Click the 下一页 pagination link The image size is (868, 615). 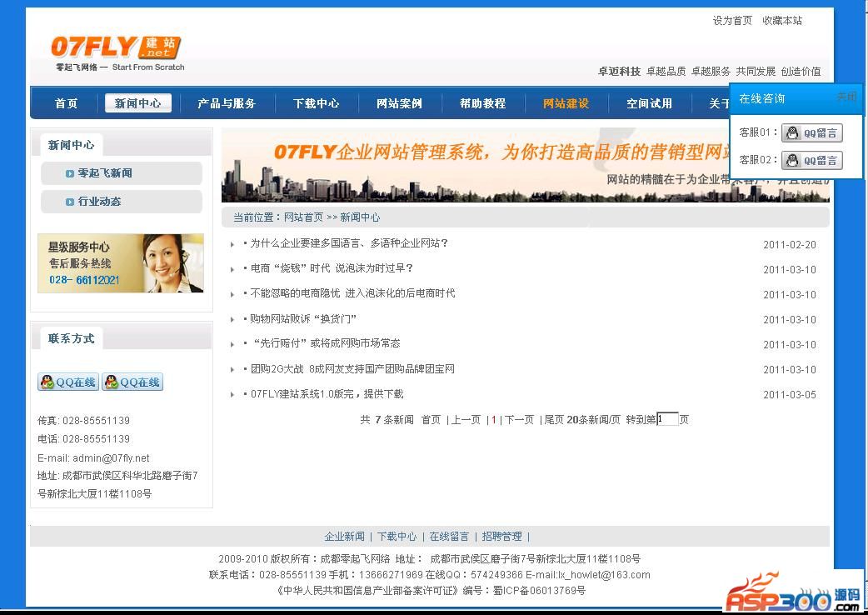point(519,420)
